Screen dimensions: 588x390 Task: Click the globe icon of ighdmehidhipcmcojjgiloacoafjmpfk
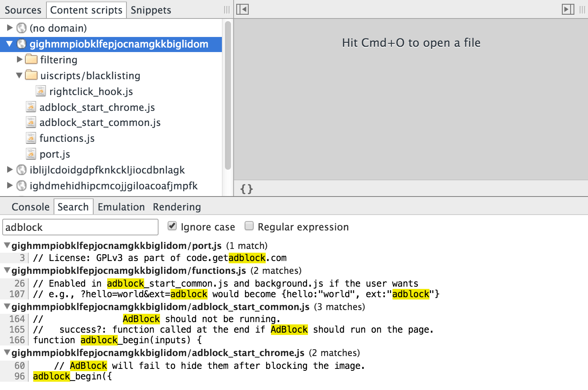[x=22, y=186]
